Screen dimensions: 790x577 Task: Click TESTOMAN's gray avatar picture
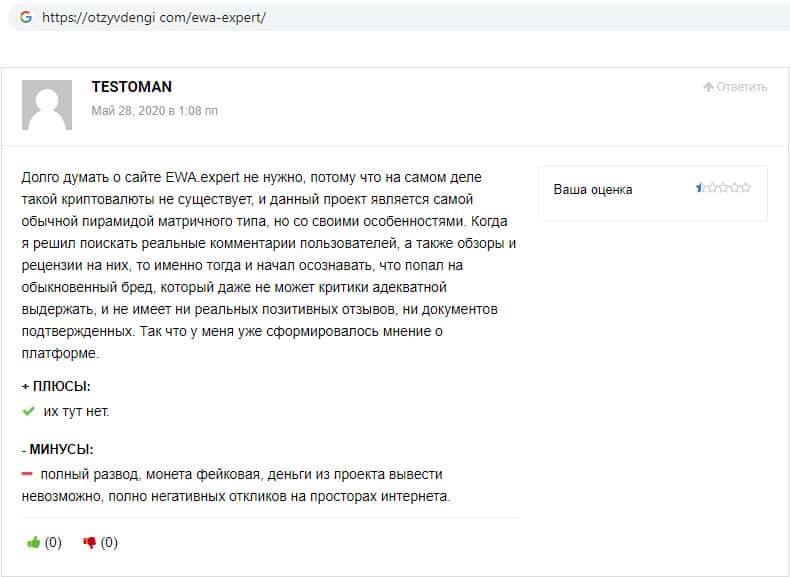[47, 105]
